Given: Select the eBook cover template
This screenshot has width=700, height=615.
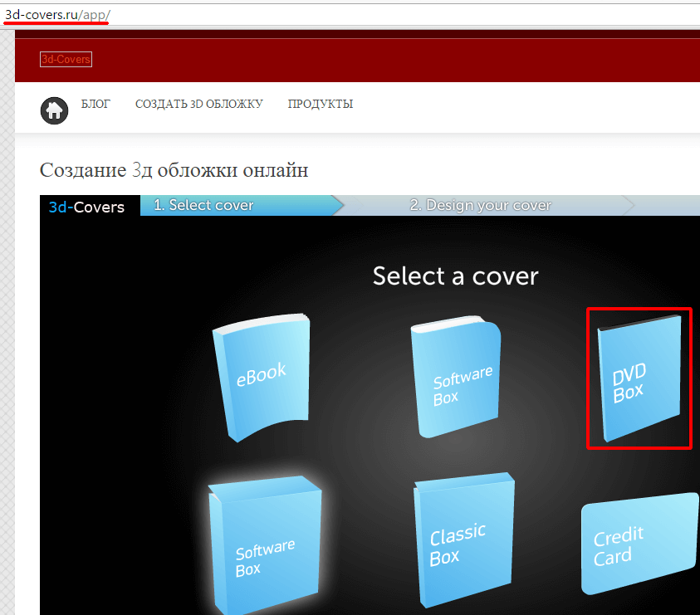Looking at the screenshot, I should coord(261,377).
